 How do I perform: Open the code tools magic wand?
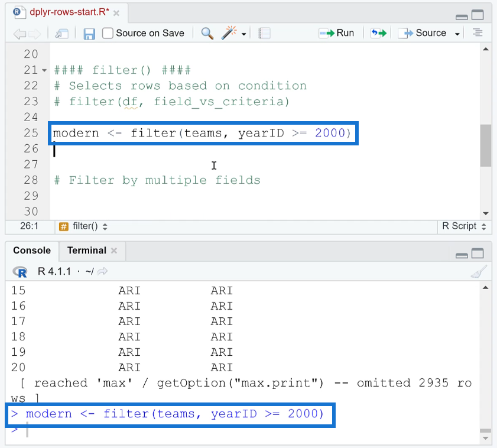(229, 33)
